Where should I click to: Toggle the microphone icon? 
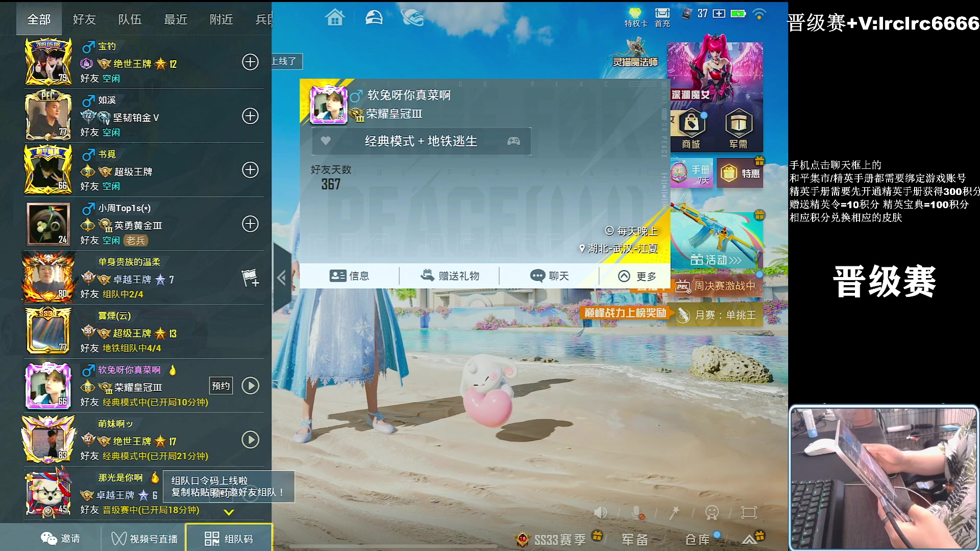click(x=637, y=512)
